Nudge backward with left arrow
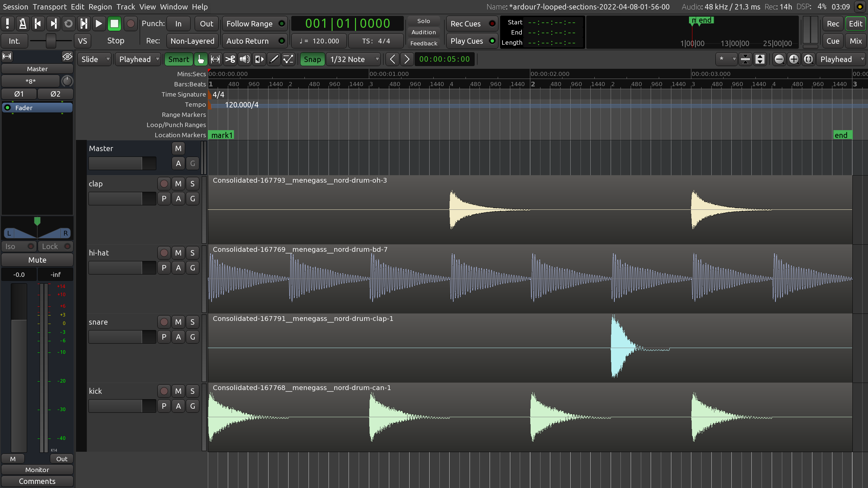 [x=392, y=59]
